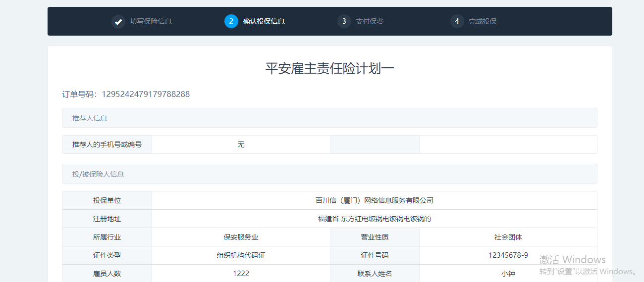The height and width of the screenshot is (282, 644).
Task: Select industry value 保安服务业
Action: (x=241, y=237)
